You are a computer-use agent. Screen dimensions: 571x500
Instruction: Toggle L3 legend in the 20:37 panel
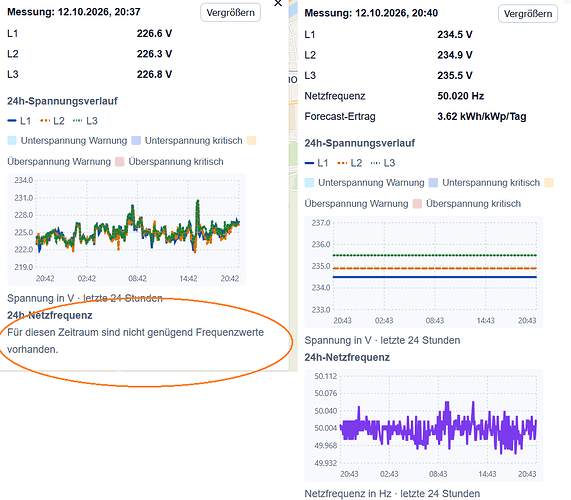click(x=85, y=121)
